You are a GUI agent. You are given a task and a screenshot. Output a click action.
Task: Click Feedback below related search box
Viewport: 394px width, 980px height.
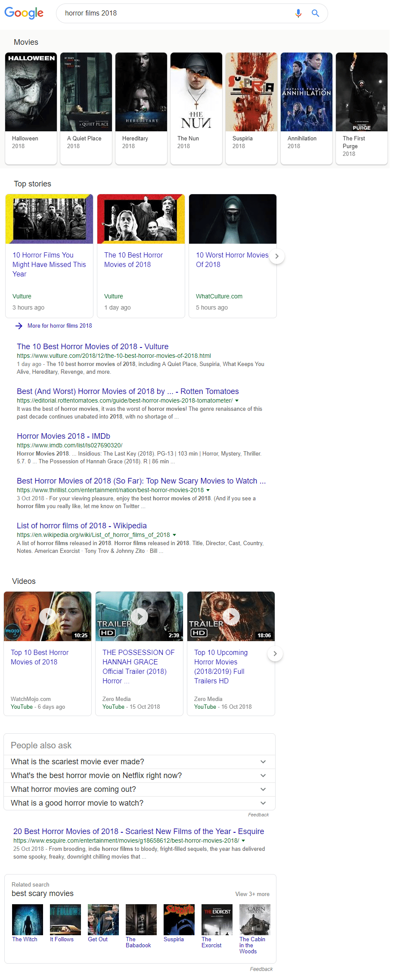[261, 969]
